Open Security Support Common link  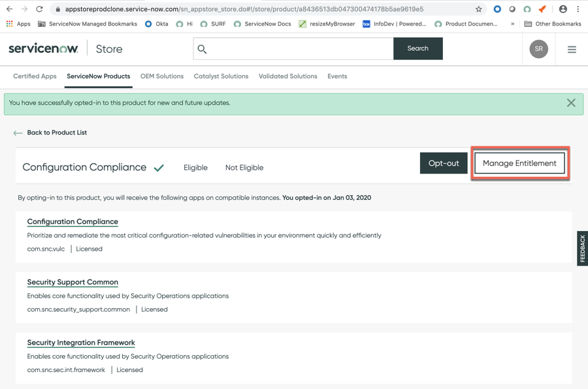[x=73, y=282]
